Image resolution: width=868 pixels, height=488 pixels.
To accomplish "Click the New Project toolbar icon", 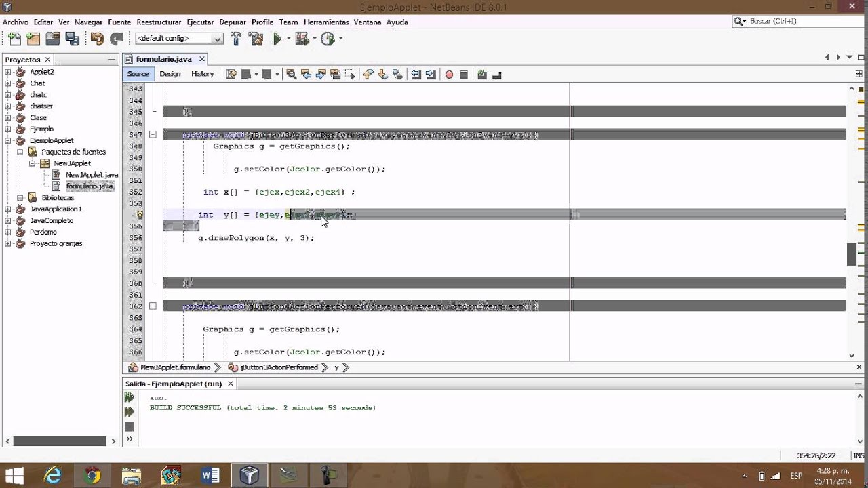I will click(x=33, y=39).
